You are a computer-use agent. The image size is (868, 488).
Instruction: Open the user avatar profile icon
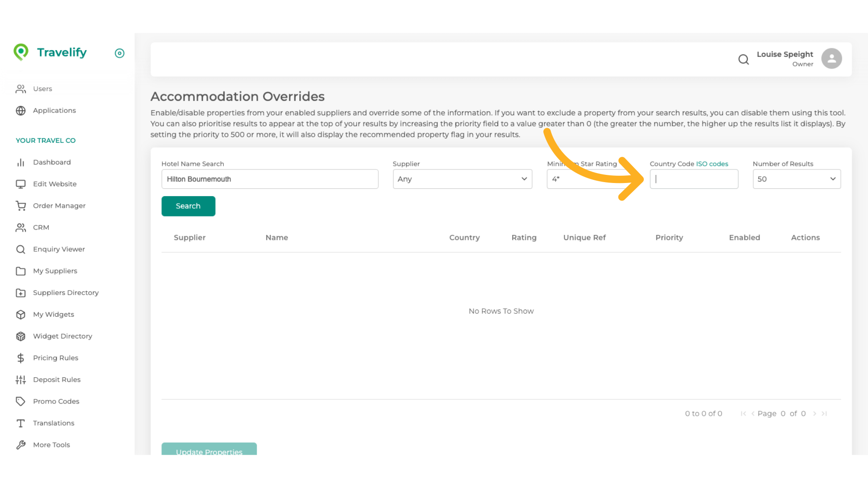pyautogui.click(x=831, y=59)
